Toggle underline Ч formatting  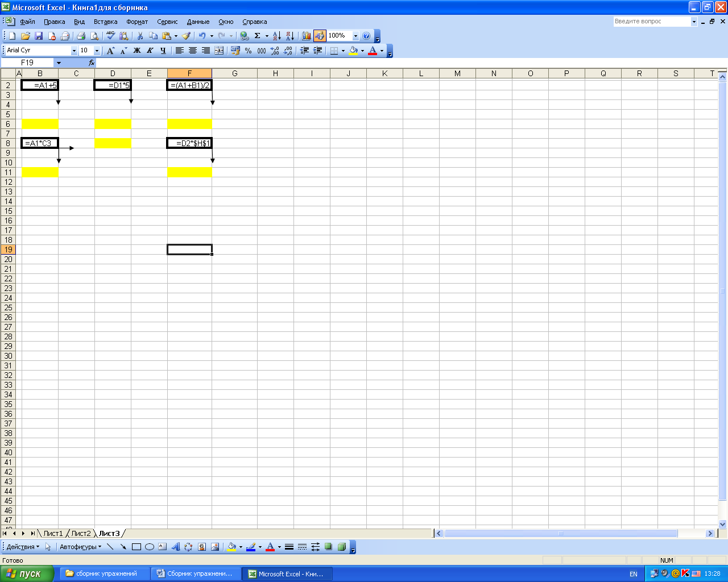point(163,51)
